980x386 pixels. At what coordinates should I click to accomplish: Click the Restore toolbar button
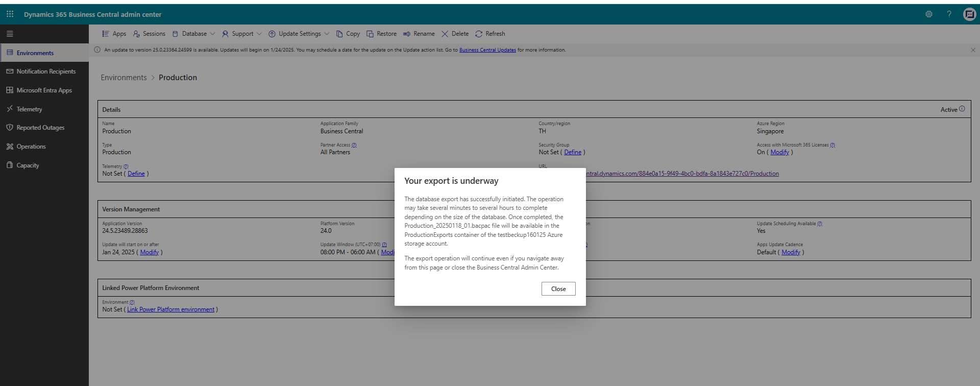coord(382,34)
